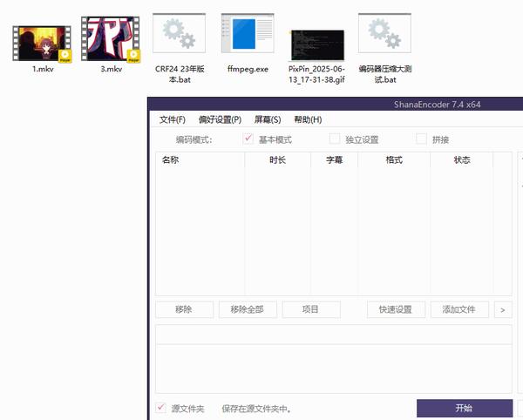The image size is (523, 420).
Task: Click the ShanaEncoder 7.4 x64 title bar
Action: [336, 105]
